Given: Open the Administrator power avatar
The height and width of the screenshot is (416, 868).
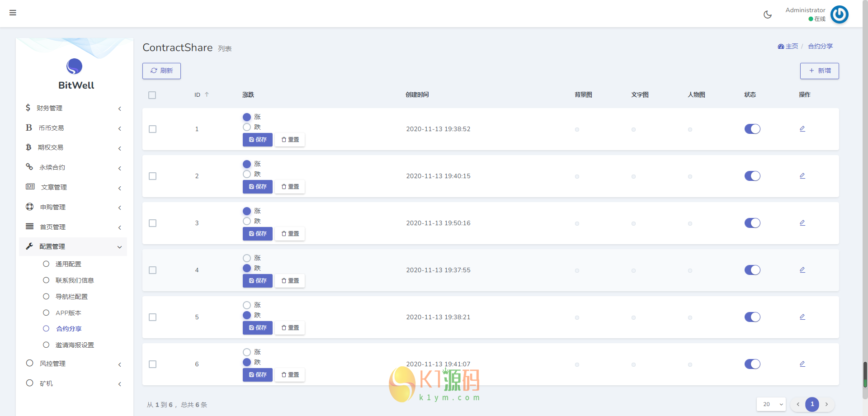Looking at the screenshot, I should click(840, 14).
